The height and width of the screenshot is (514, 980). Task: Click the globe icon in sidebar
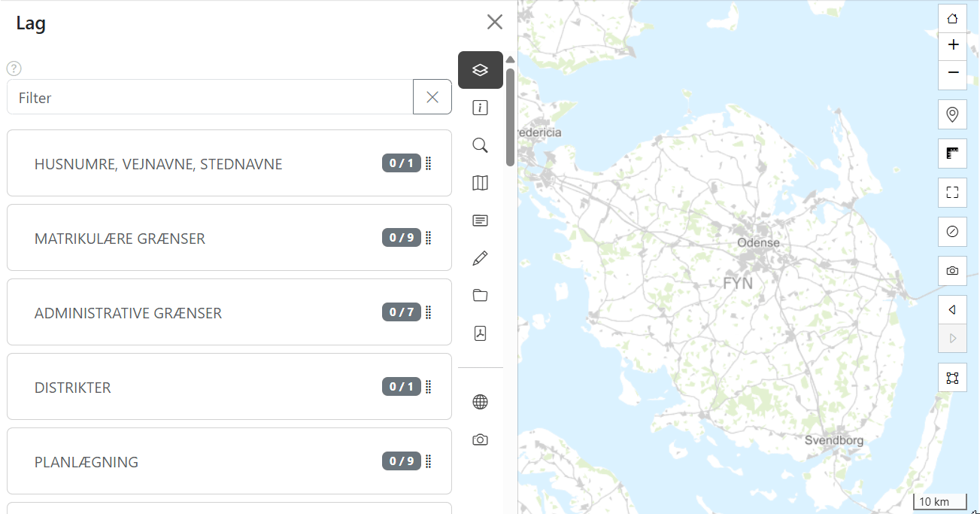tap(480, 402)
